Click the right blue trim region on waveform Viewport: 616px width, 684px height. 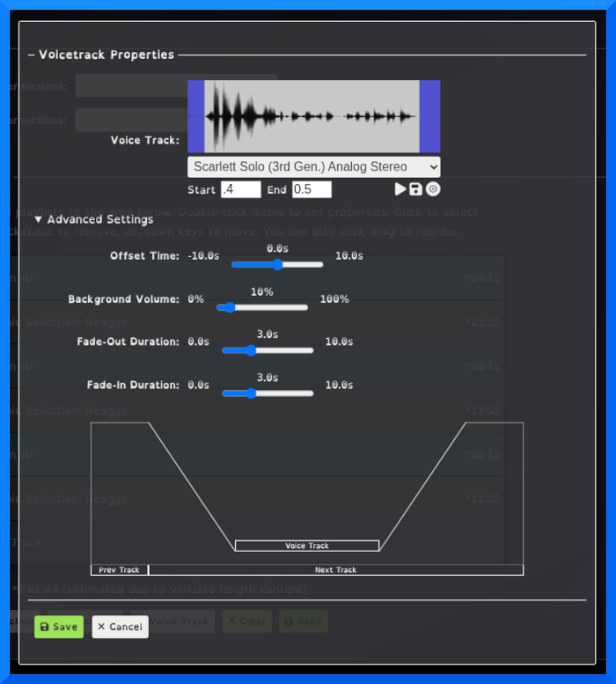pyautogui.click(x=429, y=116)
